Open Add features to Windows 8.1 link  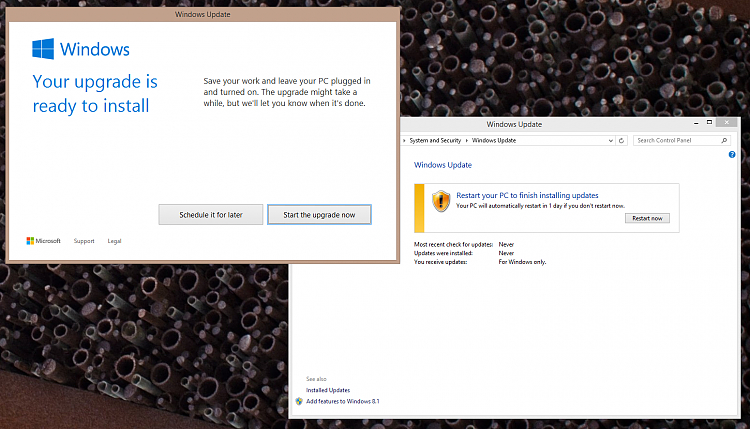[x=342, y=401]
